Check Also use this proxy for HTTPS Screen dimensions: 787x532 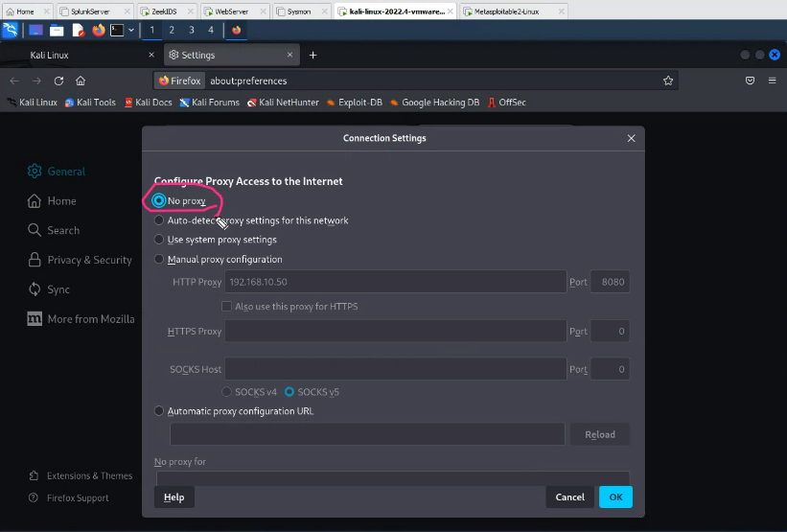coord(226,306)
